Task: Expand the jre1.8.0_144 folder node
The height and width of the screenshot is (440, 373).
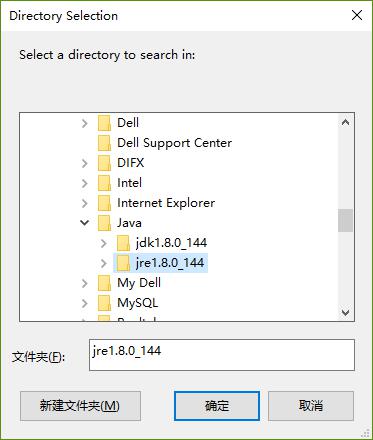Action: 104,263
